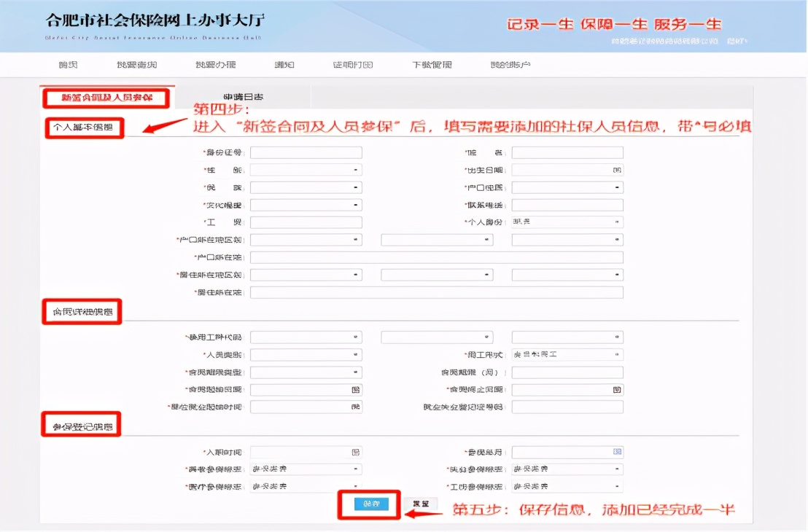The height and width of the screenshot is (532, 808).
Task: Open the download management nav item
Action: tap(431, 65)
